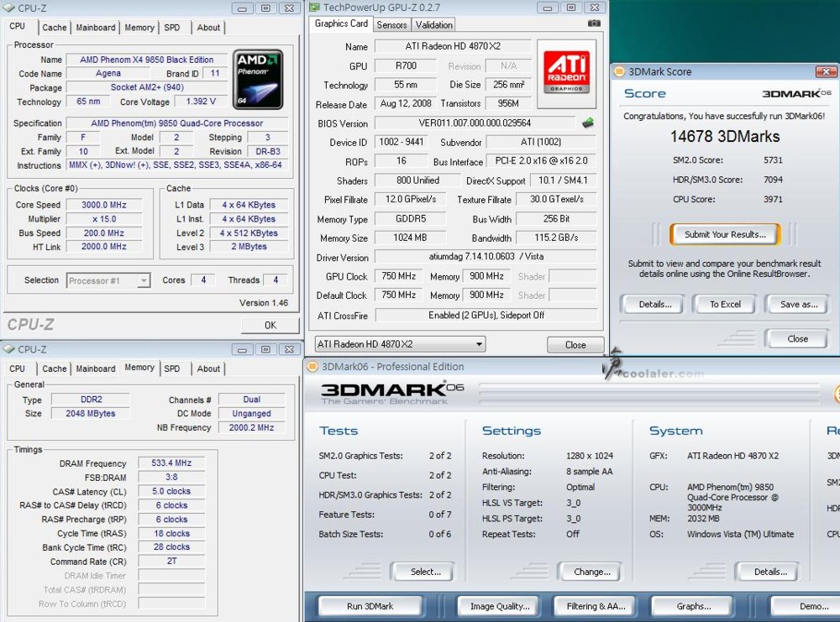The width and height of the screenshot is (840, 622).
Task: Click Change under the Settings section
Action: (591, 572)
